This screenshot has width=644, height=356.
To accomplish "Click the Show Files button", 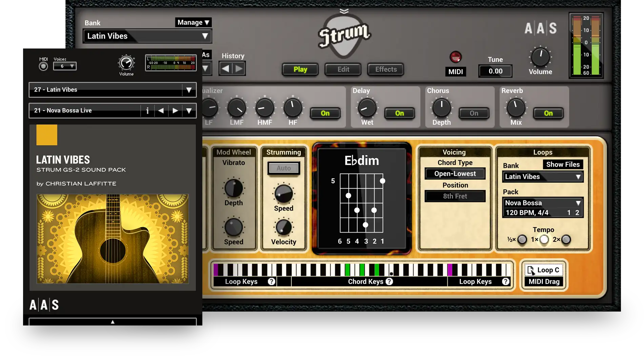I will 563,164.
